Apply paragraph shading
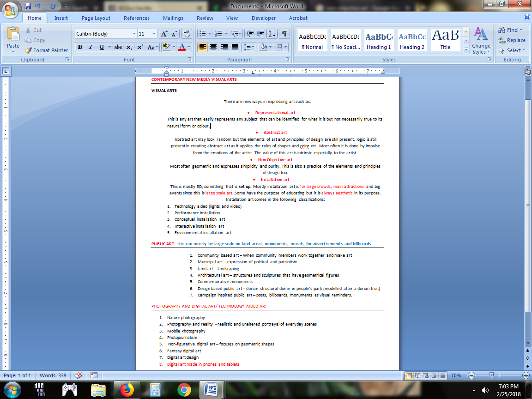Image resolution: width=532 pixels, height=399 pixels. pos(263,47)
